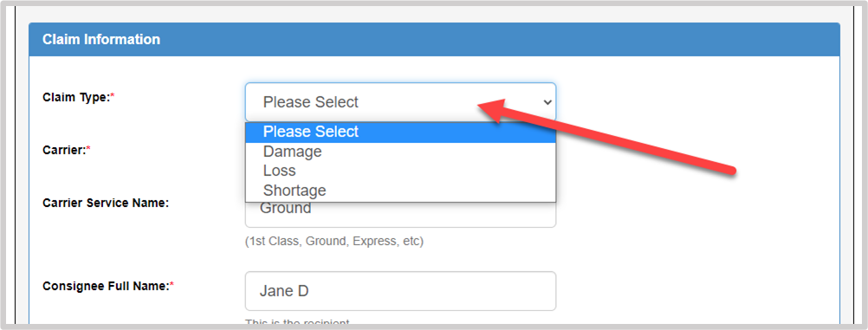
Task: Pick the Shortage claim type option
Action: (400, 191)
